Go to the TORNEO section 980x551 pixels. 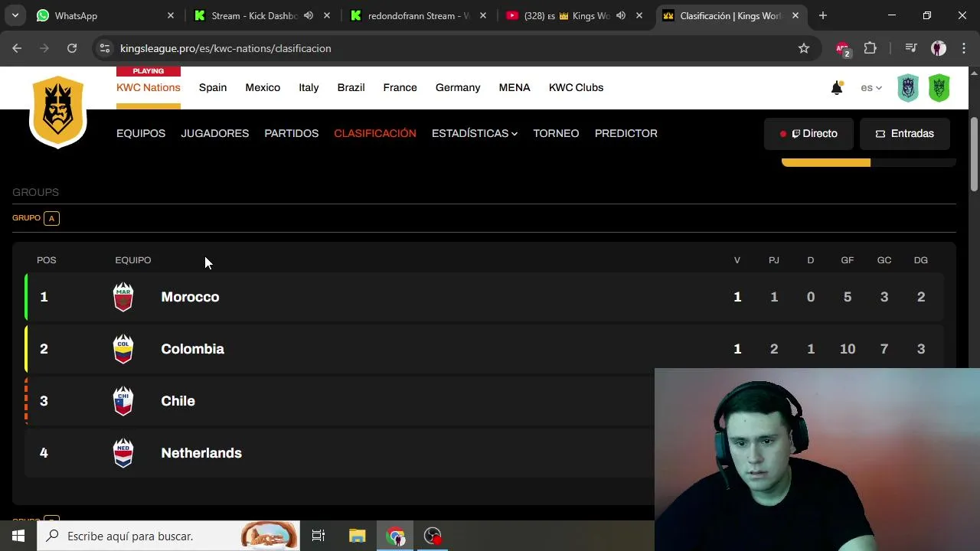pos(556,133)
